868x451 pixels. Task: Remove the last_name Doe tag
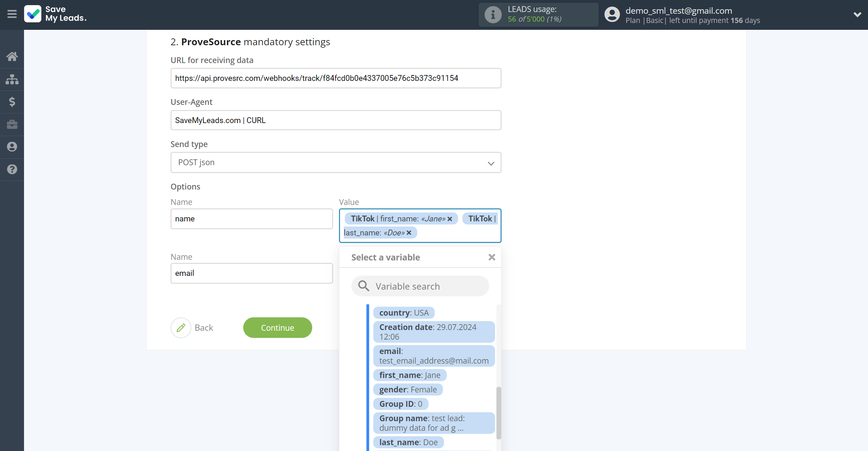(409, 233)
